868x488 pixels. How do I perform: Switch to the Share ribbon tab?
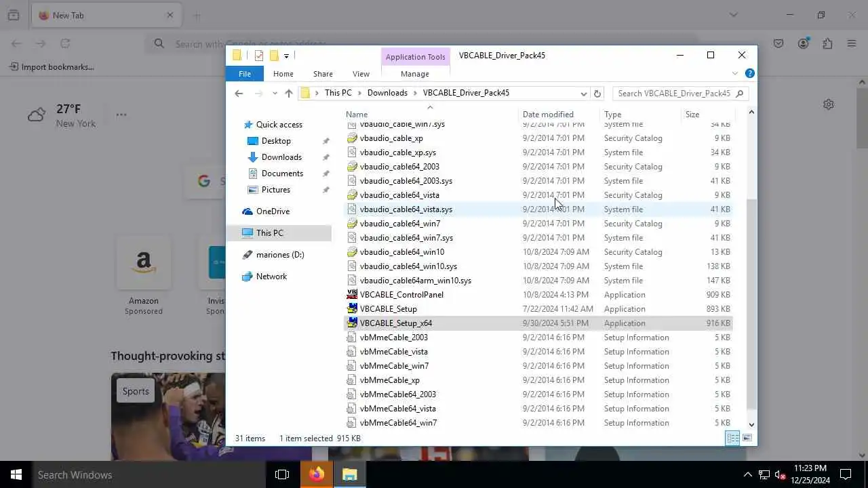pos(323,74)
